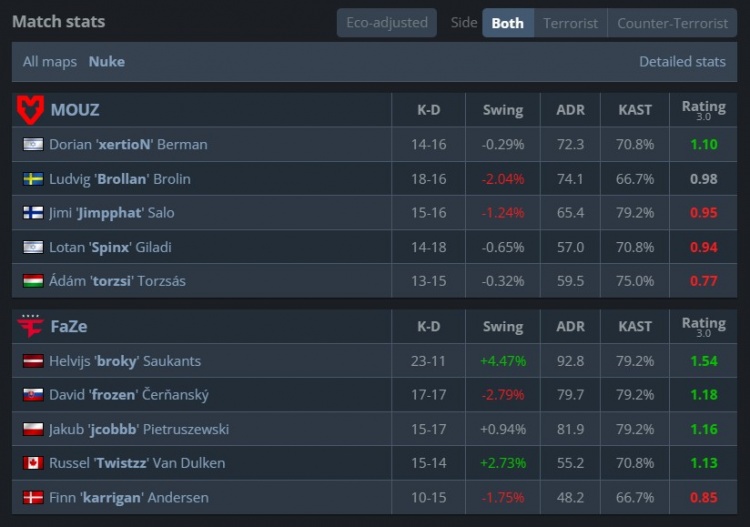Select the Nuke map tab
Viewport: 750px width, 527px height.
(x=107, y=61)
